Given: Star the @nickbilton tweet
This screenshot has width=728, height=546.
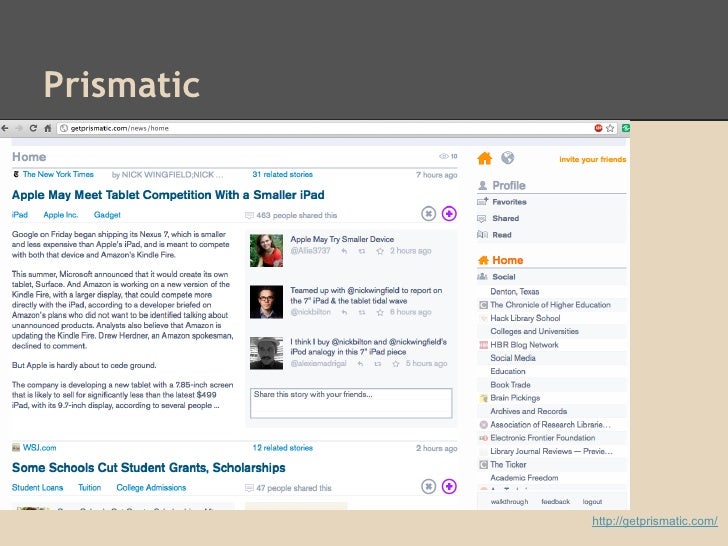Looking at the screenshot, I should tap(380, 312).
